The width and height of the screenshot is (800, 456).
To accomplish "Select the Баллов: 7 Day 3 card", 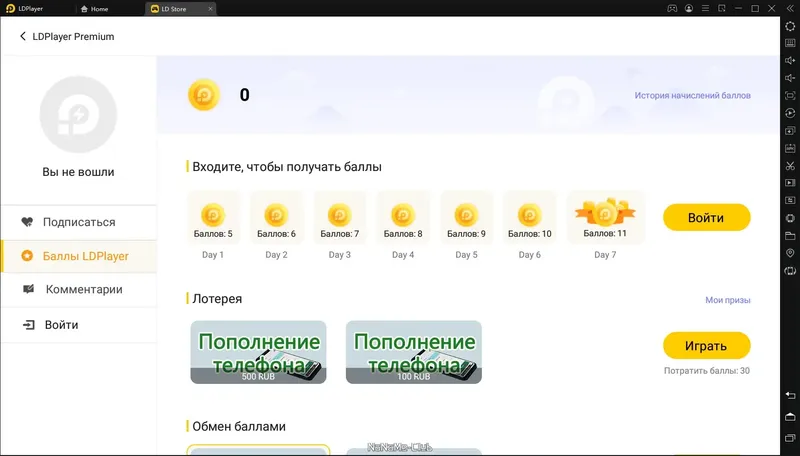I will (x=340, y=218).
